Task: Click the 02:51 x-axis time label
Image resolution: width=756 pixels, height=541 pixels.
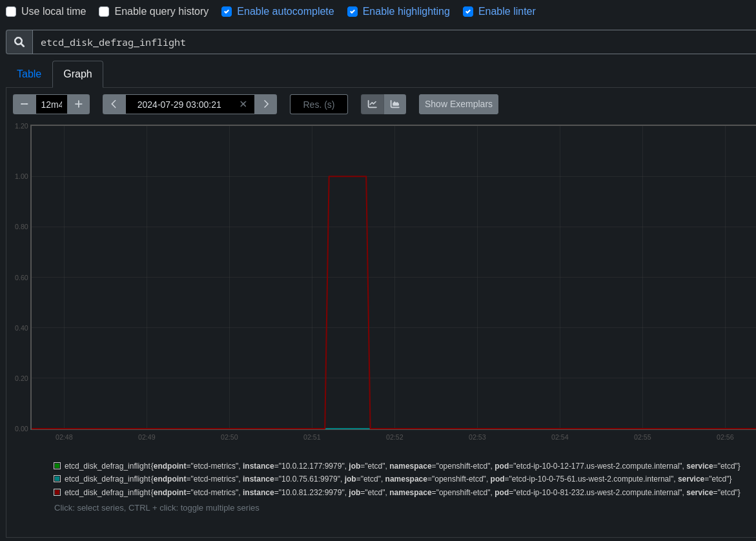Action: pyautogui.click(x=312, y=437)
